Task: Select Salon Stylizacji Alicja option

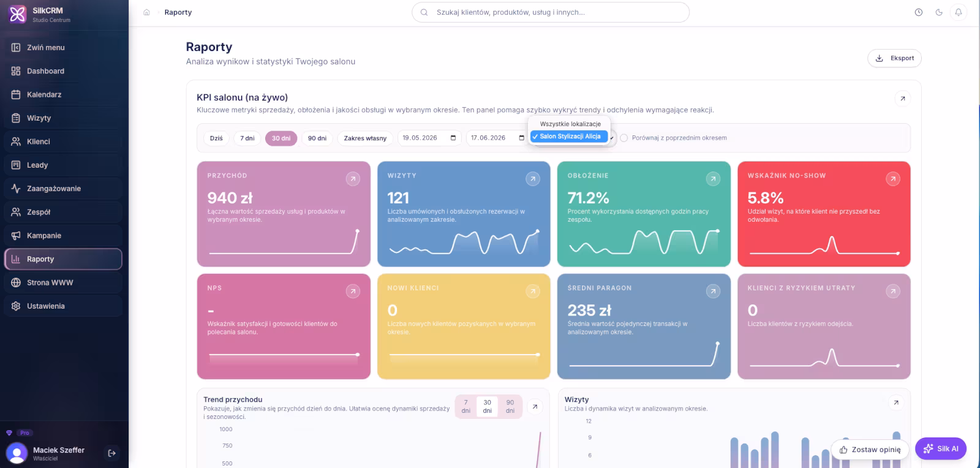Action: (x=570, y=137)
